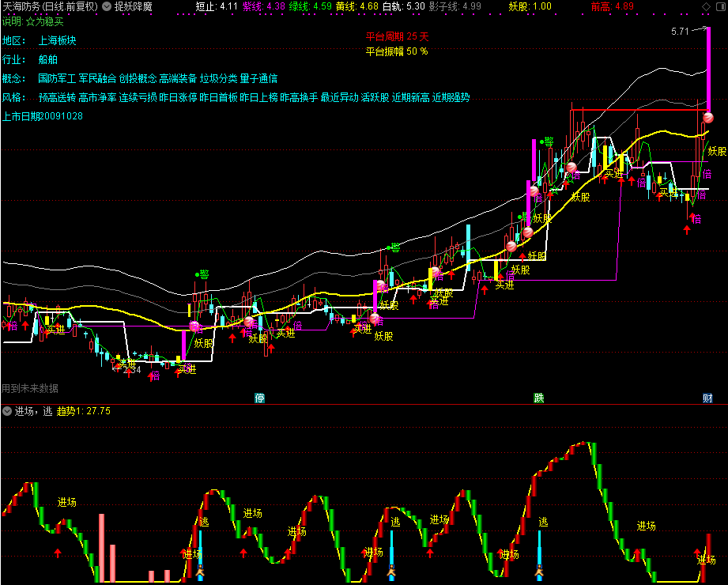Click the 平台周期 25 天 label
The width and height of the screenshot is (728, 585).
pyautogui.click(x=397, y=36)
